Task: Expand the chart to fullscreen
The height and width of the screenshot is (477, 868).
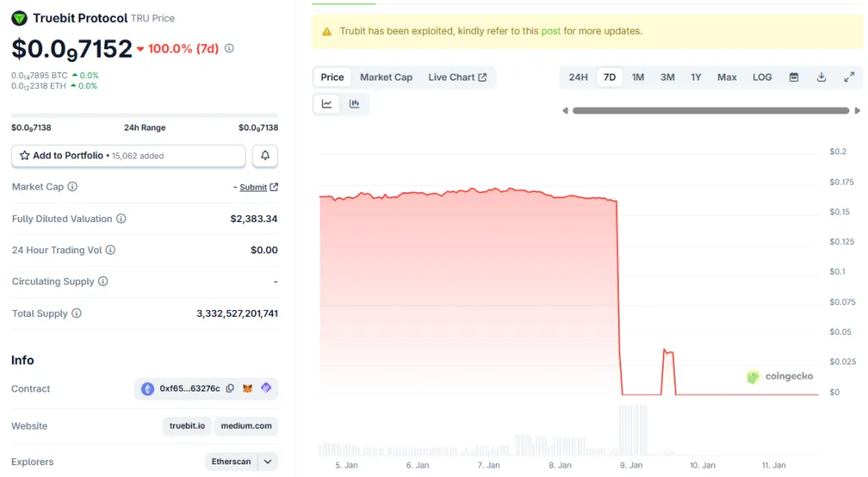Action: [x=849, y=77]
